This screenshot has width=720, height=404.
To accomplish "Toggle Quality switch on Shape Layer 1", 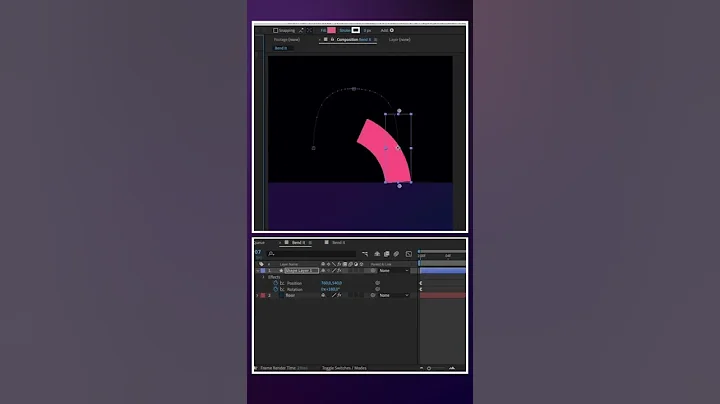I will [x=334, y=271].
